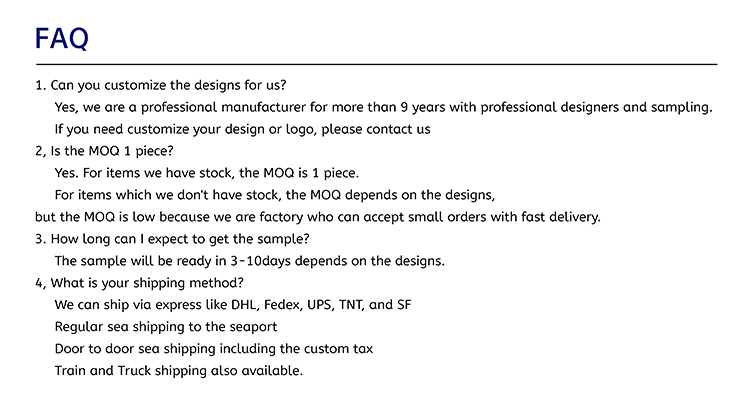Viewport: 750px width, 416px height.
Task: Click the DHL, Fedex, UPS express line
Action: 233,305
